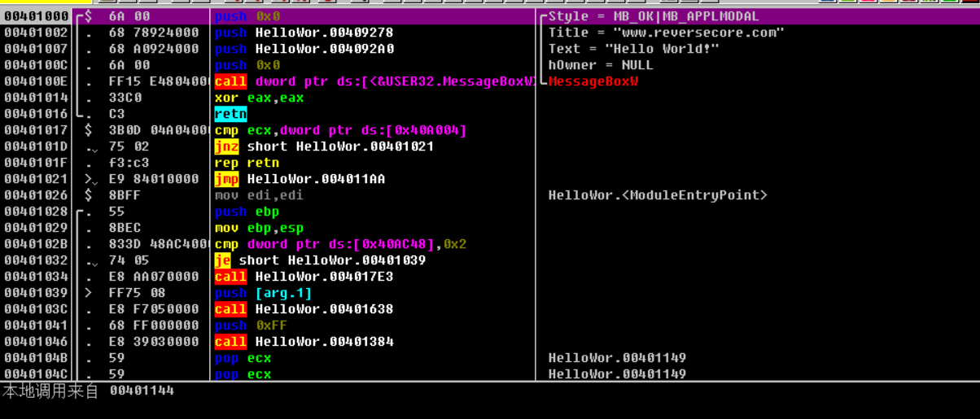Image resolution: width=980 pixels, height=419 pixels.
Task: Click hex bytes E8 F7050000
Action: [153, 309]
